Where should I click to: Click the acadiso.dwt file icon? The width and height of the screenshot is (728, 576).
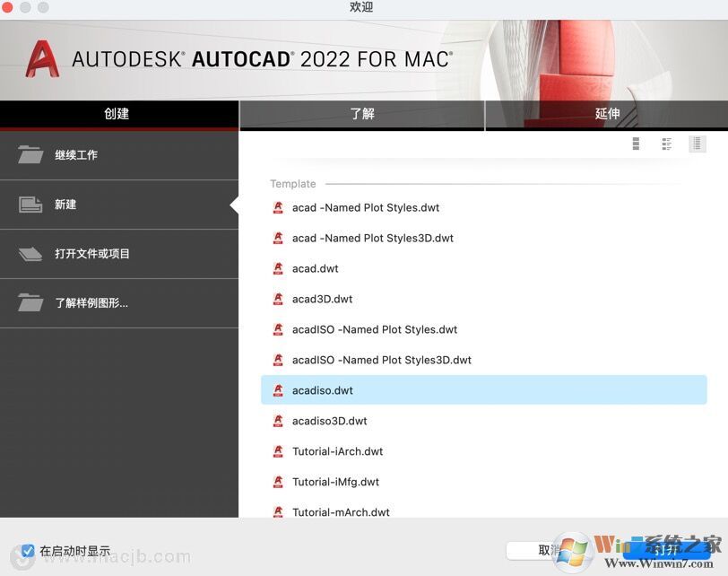pyautogui.click(x=278, y=390)
